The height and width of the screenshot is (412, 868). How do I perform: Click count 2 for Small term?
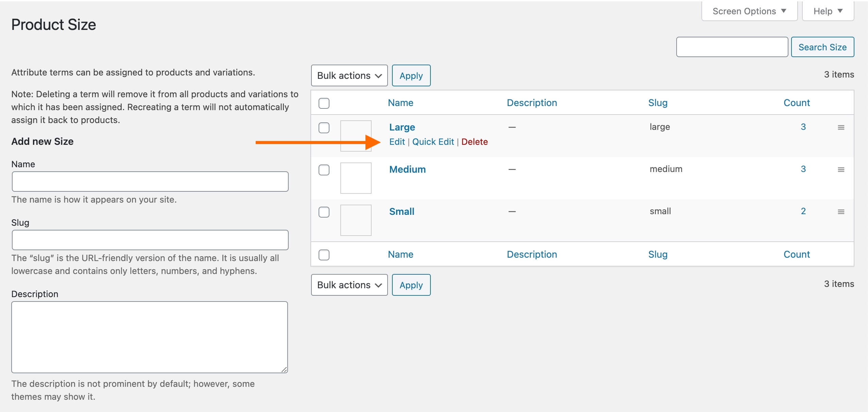[803, 211]
